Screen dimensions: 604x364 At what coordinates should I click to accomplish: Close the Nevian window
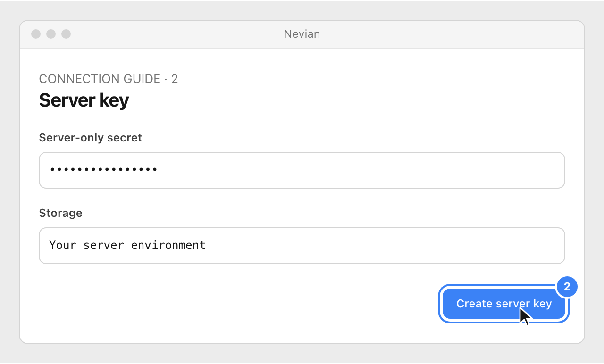click(x=36, y=34)
